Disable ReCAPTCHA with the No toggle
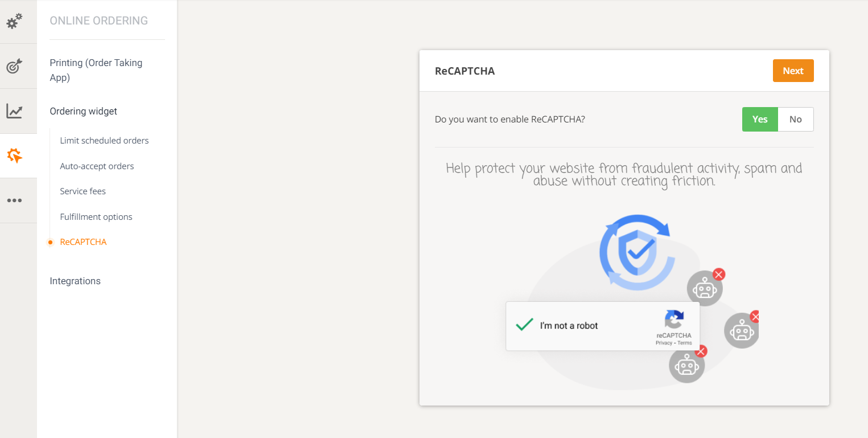This screenshot has width=868, height=438. pos(796,119)
